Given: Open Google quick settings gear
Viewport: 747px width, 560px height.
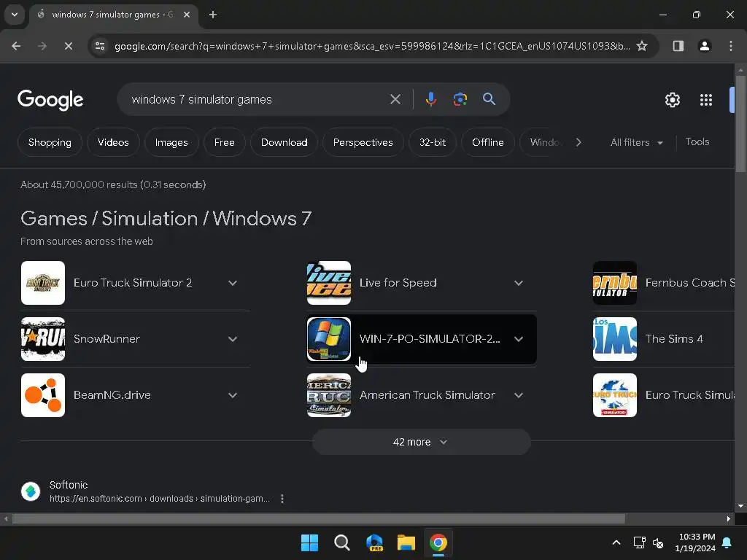Looking at the screenshot, I should [x=672, y=100].
